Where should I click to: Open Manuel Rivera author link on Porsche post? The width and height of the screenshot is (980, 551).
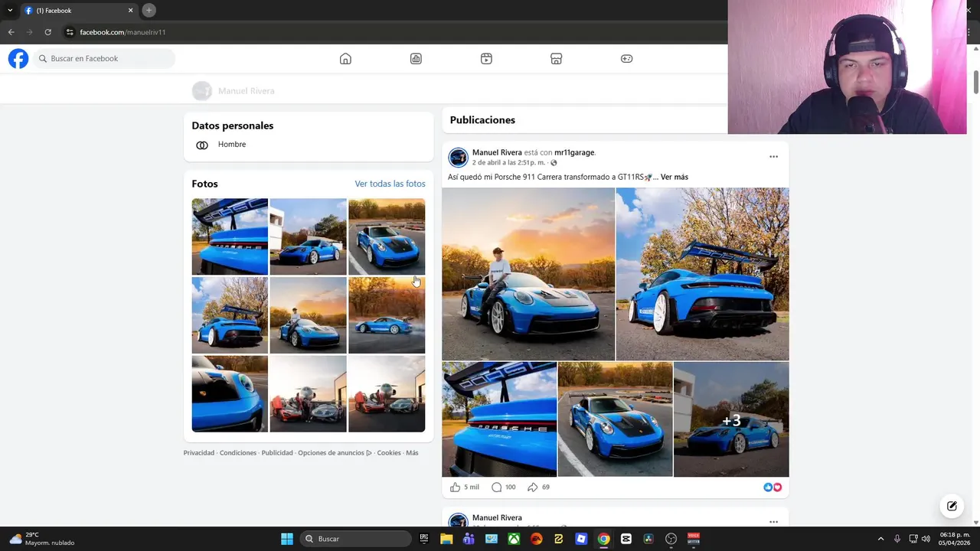click(497, 152)
